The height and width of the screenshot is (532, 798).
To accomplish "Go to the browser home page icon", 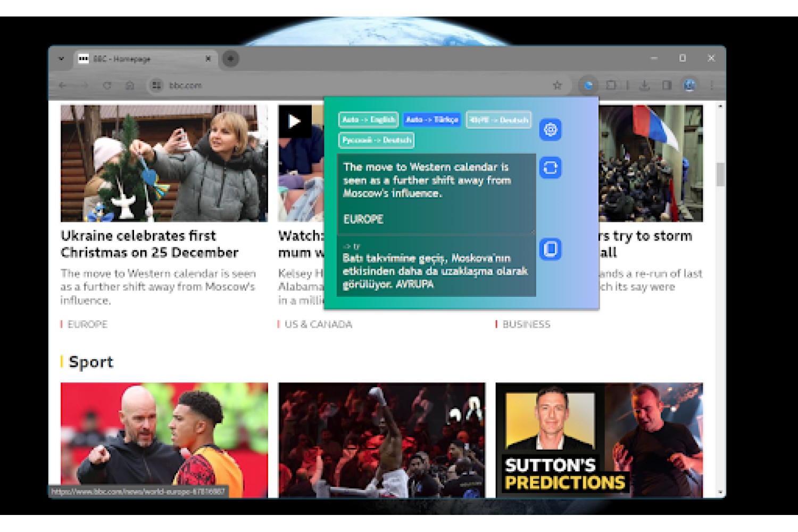I will click(129, 85).
